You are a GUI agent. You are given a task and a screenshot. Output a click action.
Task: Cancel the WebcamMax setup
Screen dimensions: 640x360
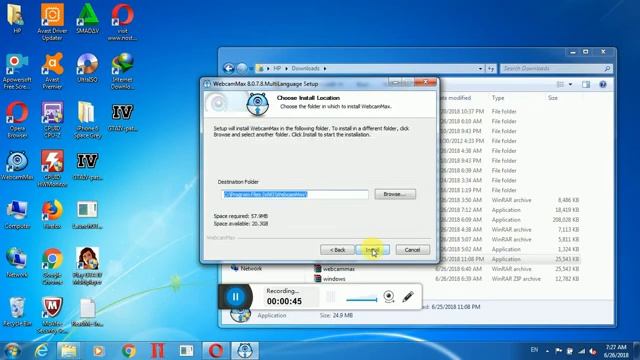(412, 249)
